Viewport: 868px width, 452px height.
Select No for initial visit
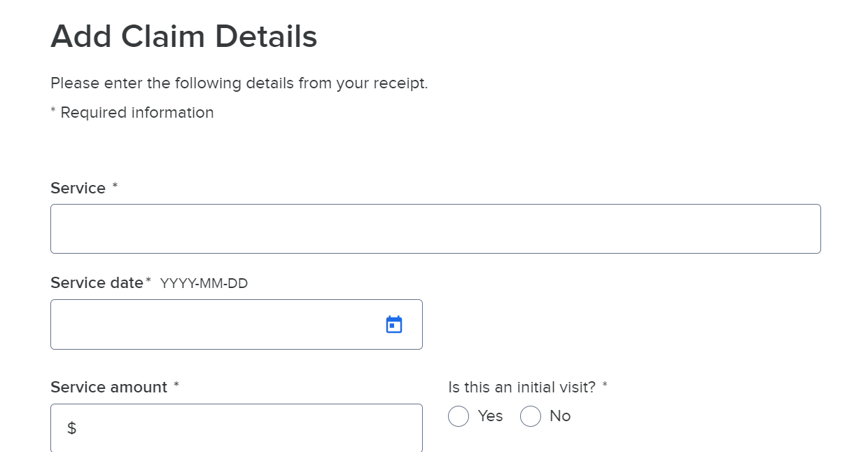point(531,416)
